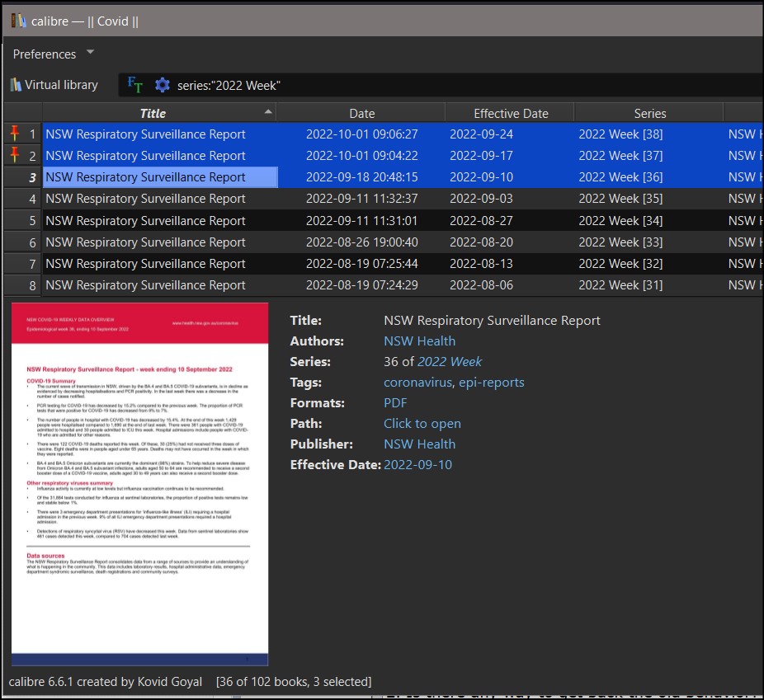Click the Series column header
Screen dimensions: 764x700
(x=649, y=114)
